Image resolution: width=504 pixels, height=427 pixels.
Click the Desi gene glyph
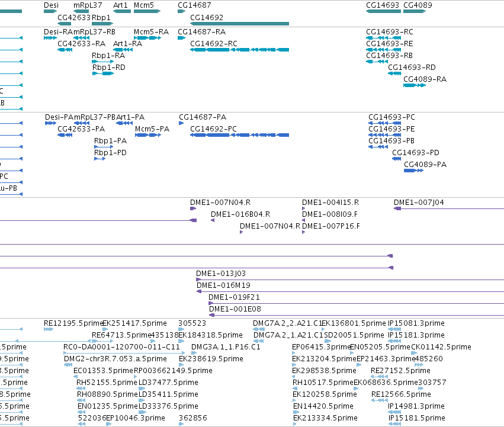(50, 11)
